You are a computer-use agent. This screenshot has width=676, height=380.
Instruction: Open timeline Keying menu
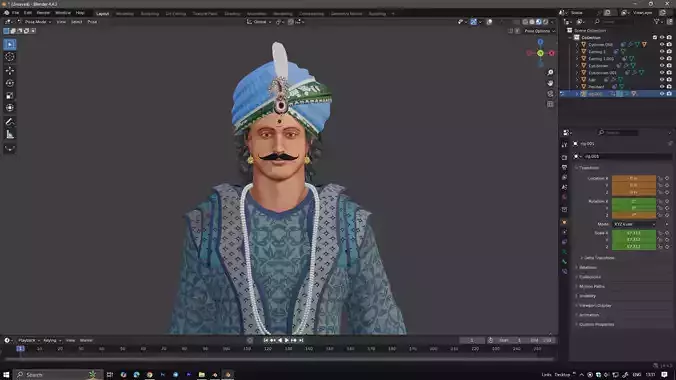pos(51,340)
